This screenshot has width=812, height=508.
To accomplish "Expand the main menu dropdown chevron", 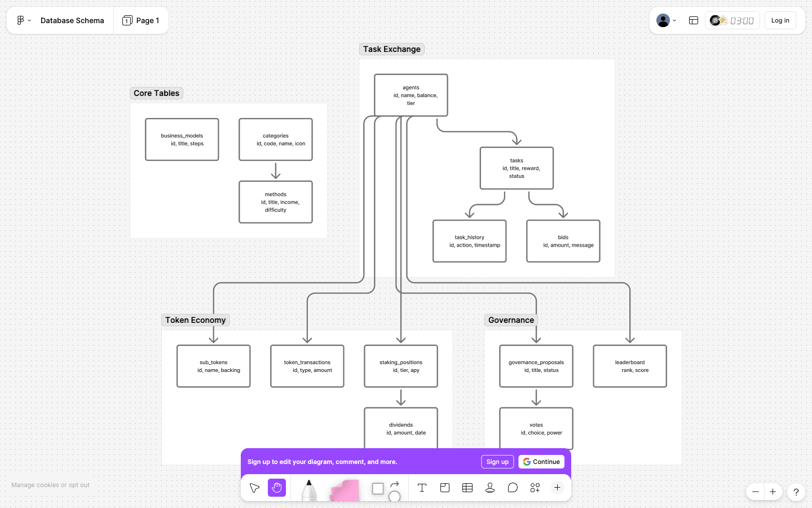I will click(x=29, y=20).
